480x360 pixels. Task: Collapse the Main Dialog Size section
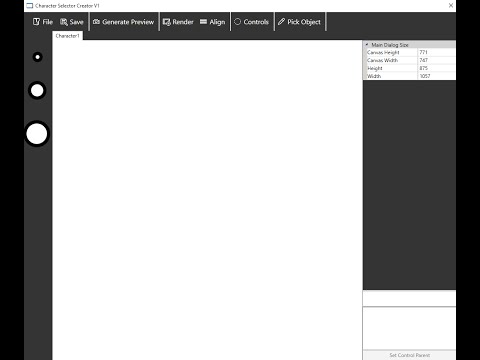(367, 44)
